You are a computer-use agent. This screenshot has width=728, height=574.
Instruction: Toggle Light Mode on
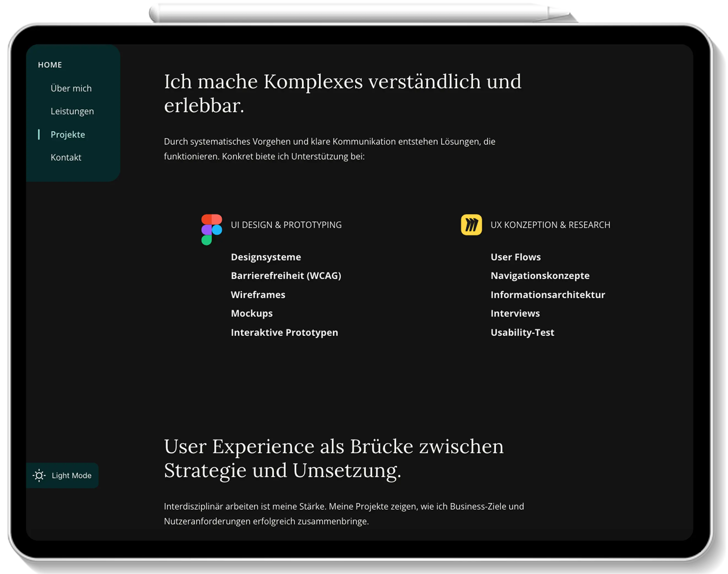63,475
